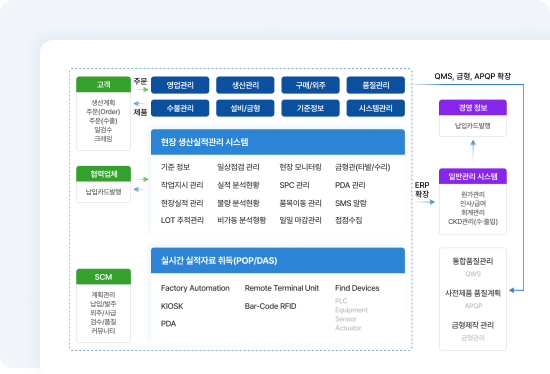Select the green SCM header
550x374 pixels.
pos(103,277)
